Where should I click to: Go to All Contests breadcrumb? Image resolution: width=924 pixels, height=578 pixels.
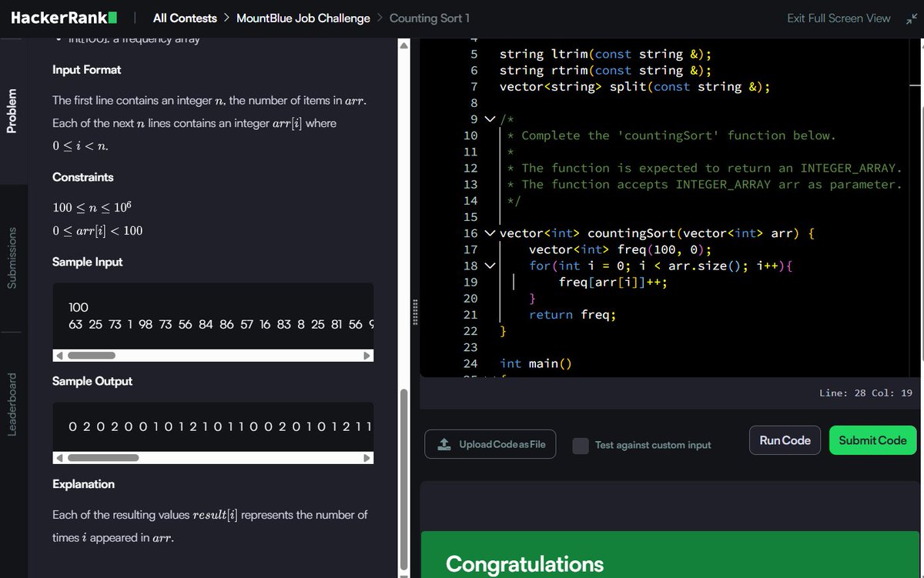click(x=185, y=18)
